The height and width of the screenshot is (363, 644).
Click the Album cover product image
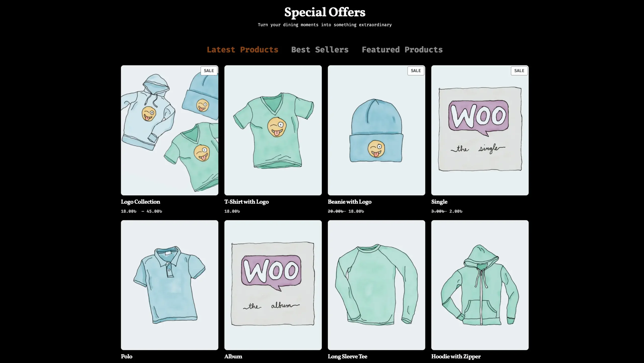tap(273, 285)
